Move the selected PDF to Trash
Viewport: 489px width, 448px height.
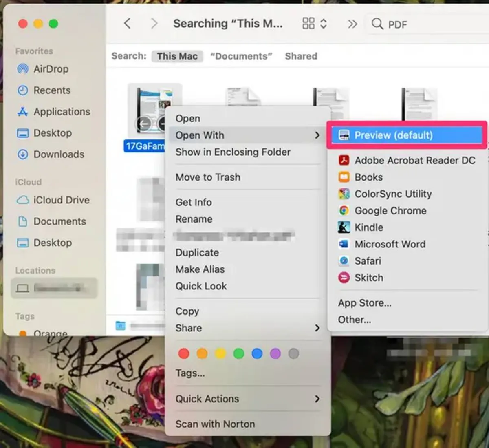[208, 177]
